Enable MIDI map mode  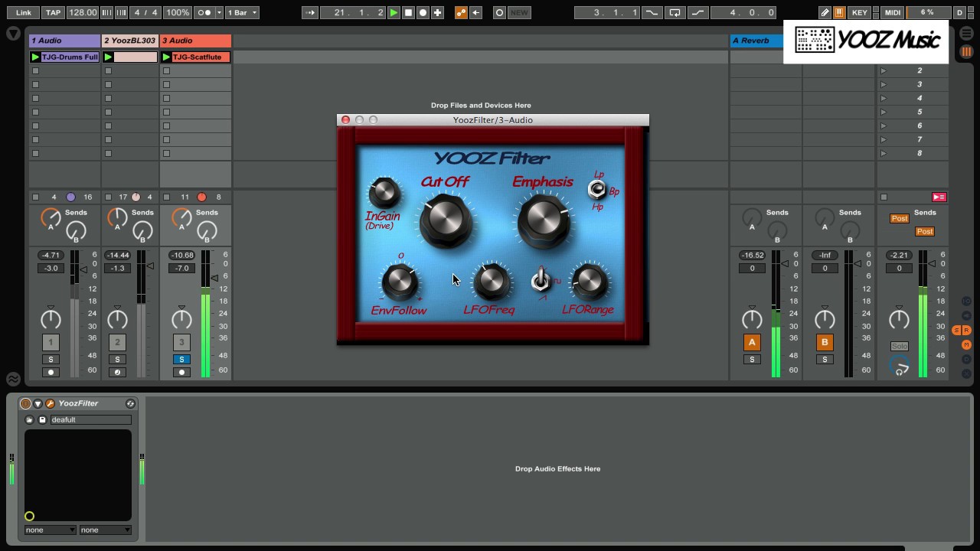(893, 12)
